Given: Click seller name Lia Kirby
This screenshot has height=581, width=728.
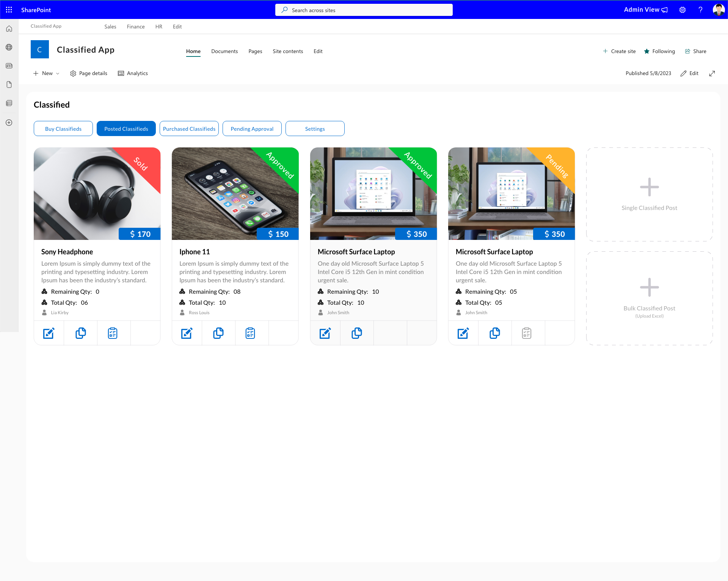Looking at the screenshot, I should 60,313.
